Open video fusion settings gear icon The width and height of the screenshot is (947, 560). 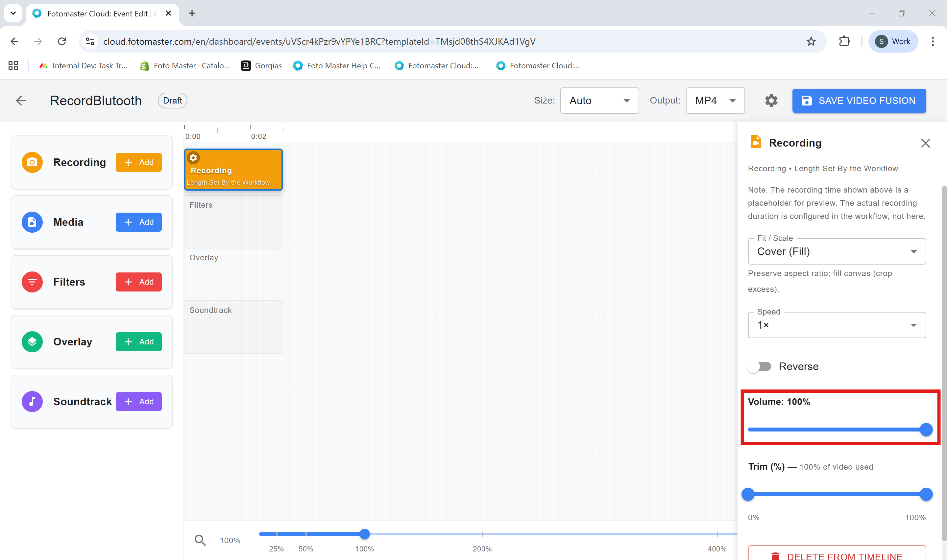(x=771, y=101)
